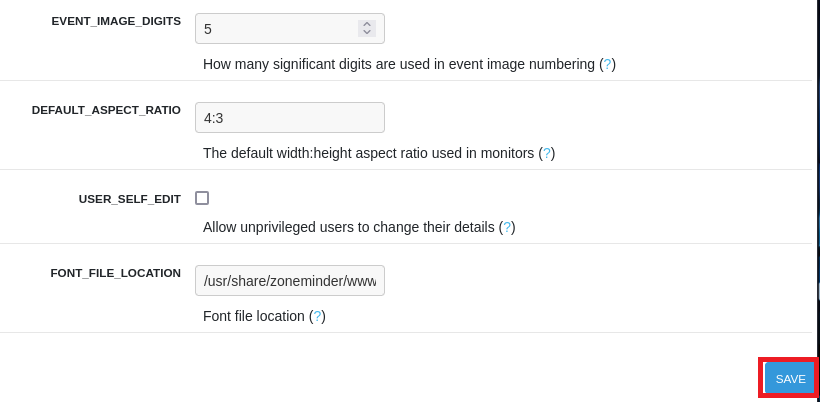Click the 'default width:height aspect ratio' description
Viewport: 820px width, 402px height.
368,153
